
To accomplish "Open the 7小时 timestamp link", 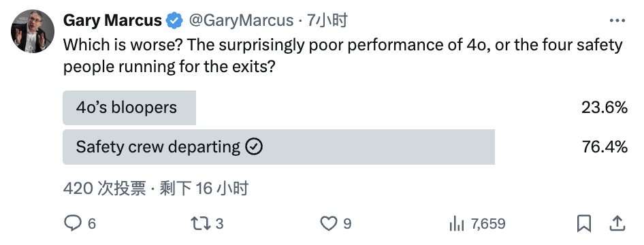I will coord(327,20).
